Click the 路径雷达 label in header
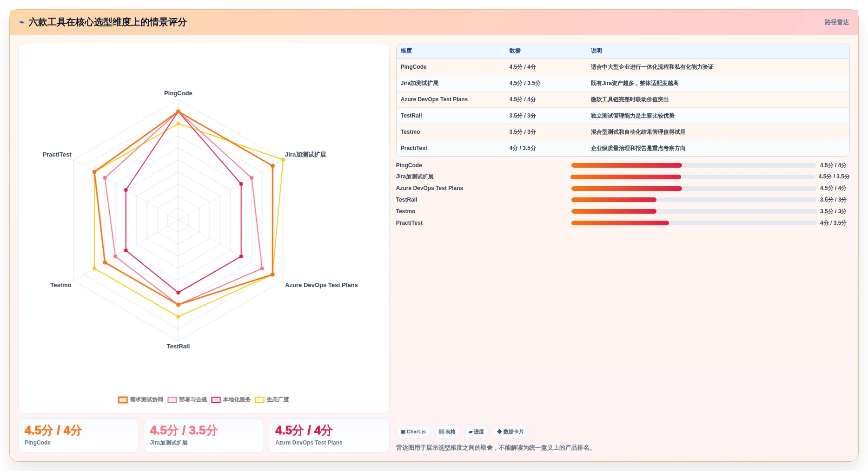This screenshot has height=471, width=868. (836, 22)
